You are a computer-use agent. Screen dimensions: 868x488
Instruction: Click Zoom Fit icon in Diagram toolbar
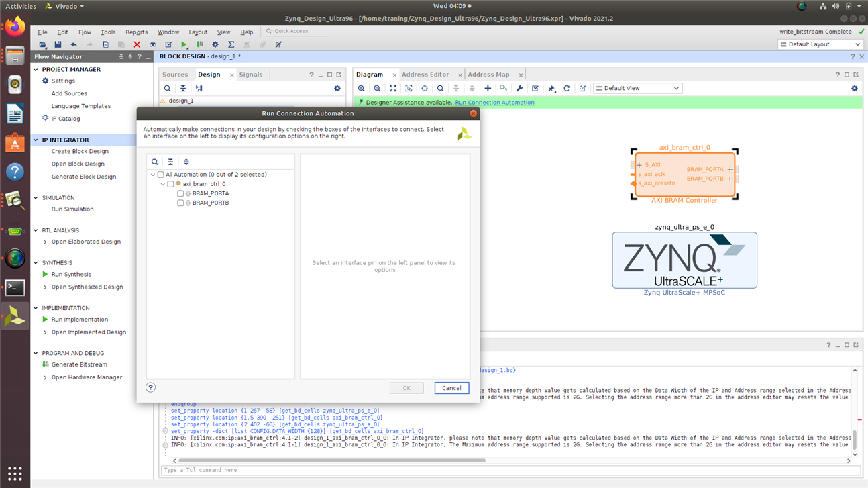393,88
